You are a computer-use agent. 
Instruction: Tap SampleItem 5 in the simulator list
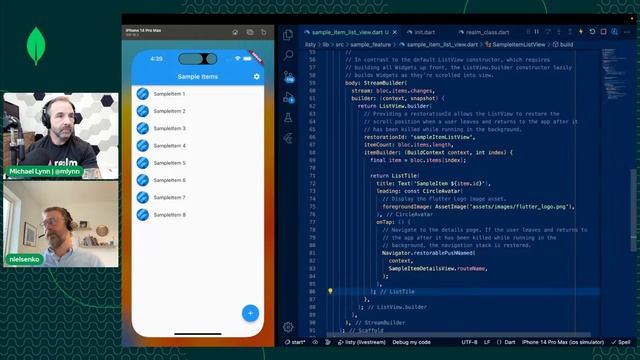(198, 163)
